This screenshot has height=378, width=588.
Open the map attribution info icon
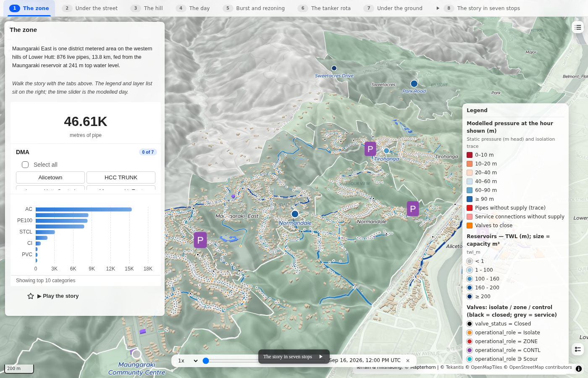[x=579, y=369]
